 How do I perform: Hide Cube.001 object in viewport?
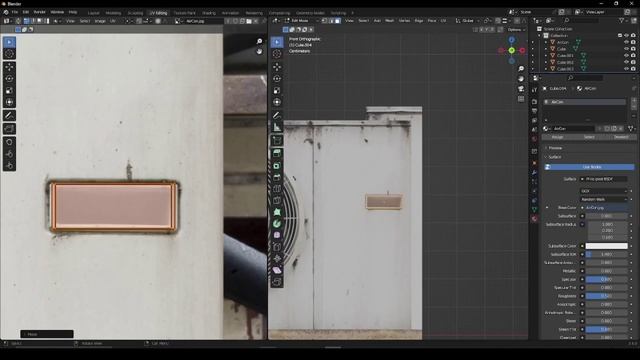pos(626,56)
